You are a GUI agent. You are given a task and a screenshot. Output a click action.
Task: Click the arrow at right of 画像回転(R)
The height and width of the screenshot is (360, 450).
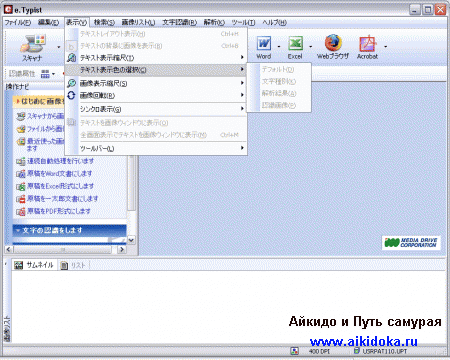(242, 95)
